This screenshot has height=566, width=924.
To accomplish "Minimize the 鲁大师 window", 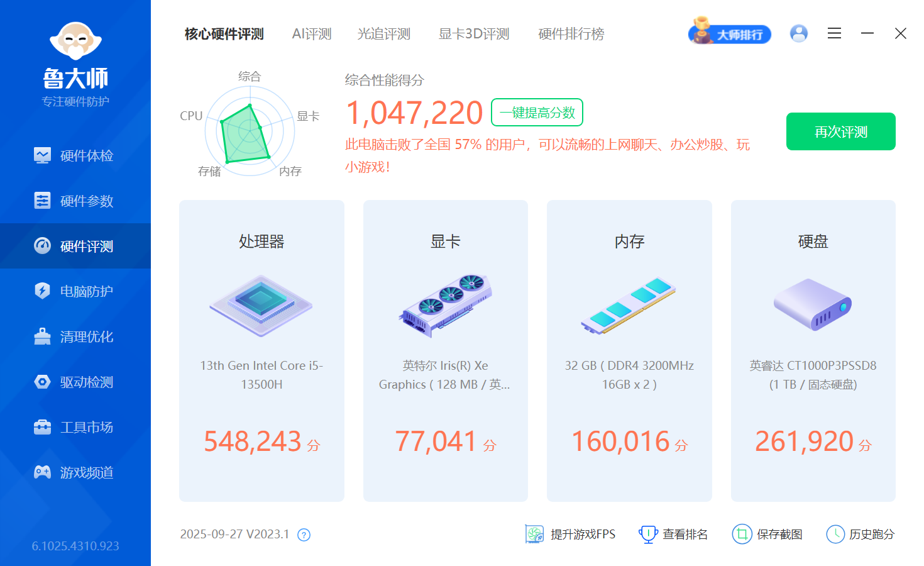I will pos(867,33).
